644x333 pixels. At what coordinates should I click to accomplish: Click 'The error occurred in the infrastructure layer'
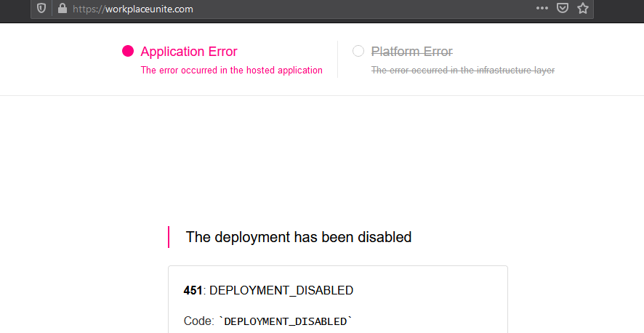pos(463,71)
